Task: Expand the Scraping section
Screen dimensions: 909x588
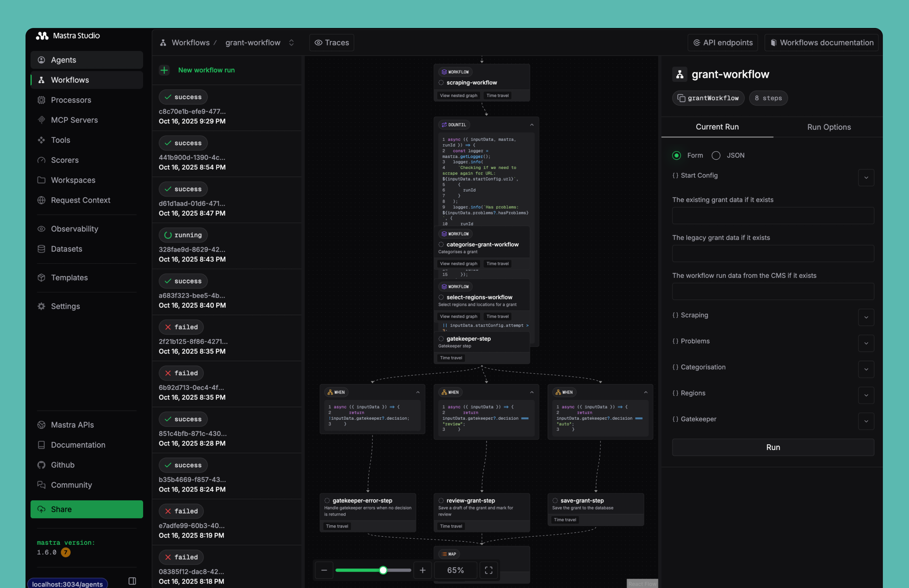Action: [x=866, y=317]
